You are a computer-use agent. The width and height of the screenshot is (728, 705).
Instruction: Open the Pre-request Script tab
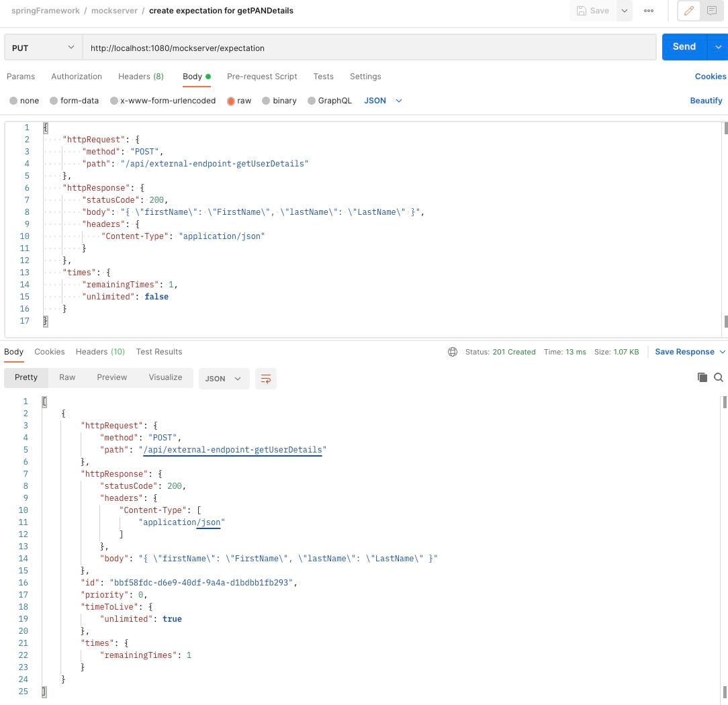tap(262, 77)
